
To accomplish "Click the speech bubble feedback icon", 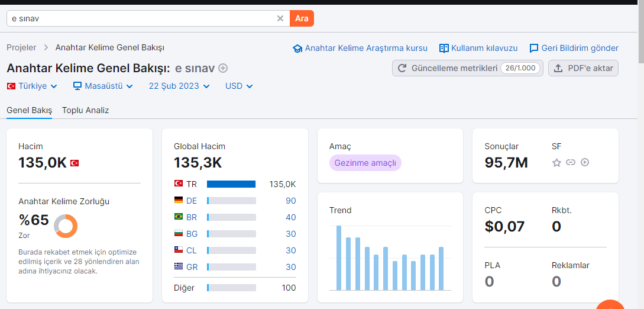I will tap(534, 49).
